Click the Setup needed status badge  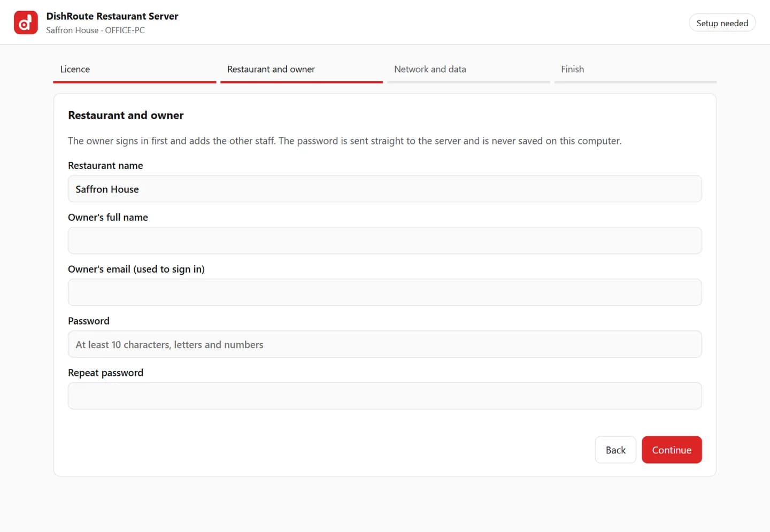(722, 23)
